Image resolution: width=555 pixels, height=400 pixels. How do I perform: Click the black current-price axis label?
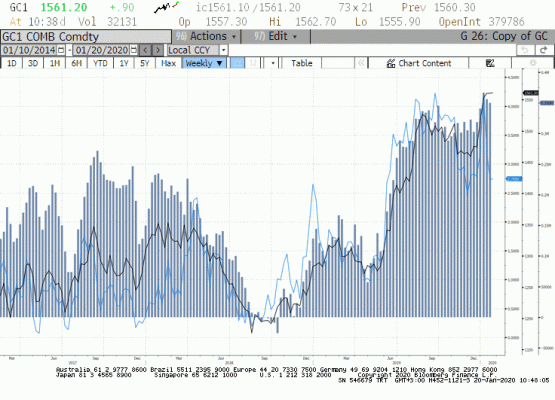(531, 93)
